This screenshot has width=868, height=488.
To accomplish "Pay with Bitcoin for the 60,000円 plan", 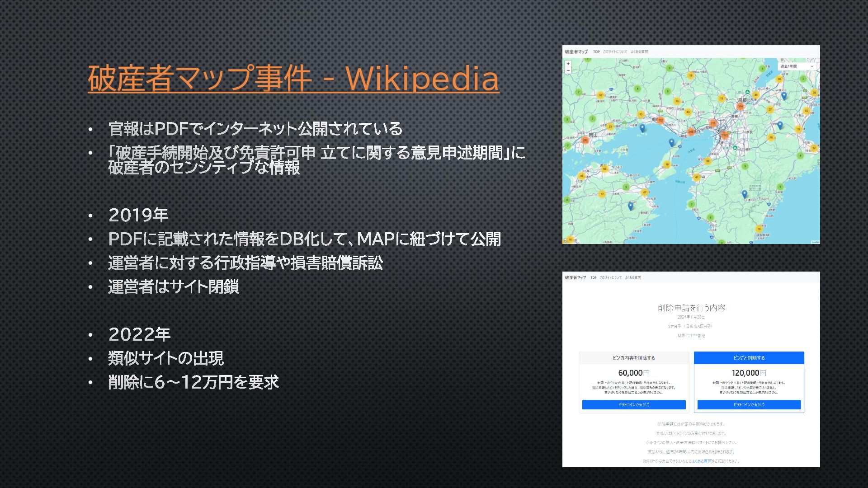I will [x=634, y=404].
